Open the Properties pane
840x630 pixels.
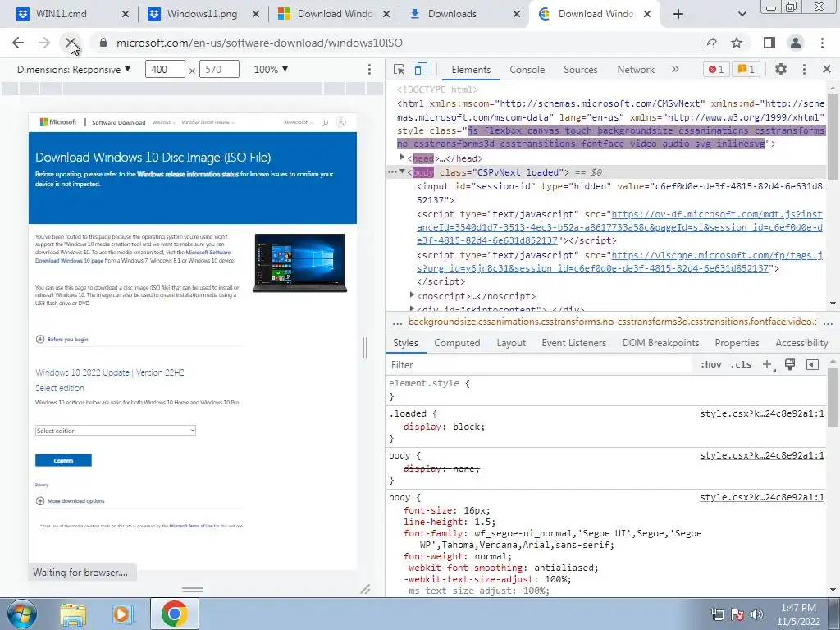point(737,343)
